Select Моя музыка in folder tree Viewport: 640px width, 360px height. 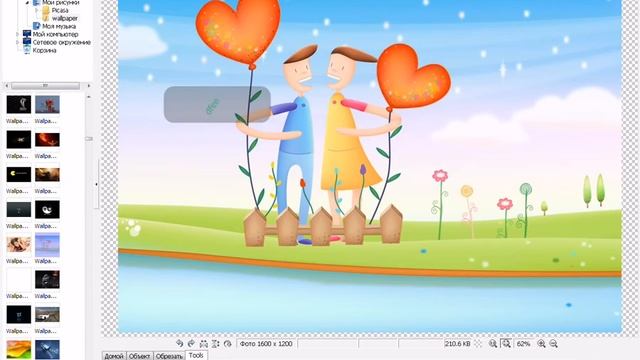(59, 26)
